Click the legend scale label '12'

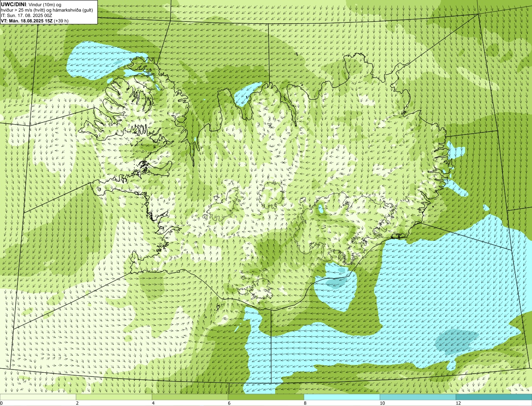pos(458,403)
